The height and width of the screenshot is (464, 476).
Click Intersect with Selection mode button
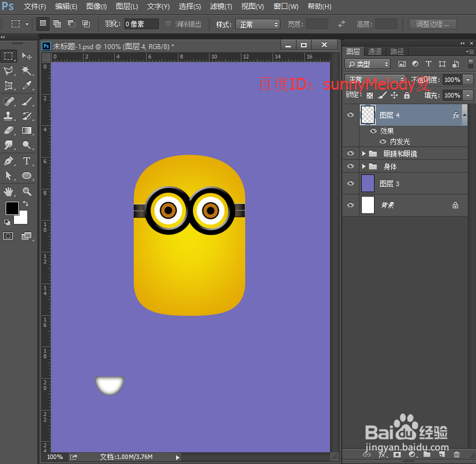click(x=86, y=23)
